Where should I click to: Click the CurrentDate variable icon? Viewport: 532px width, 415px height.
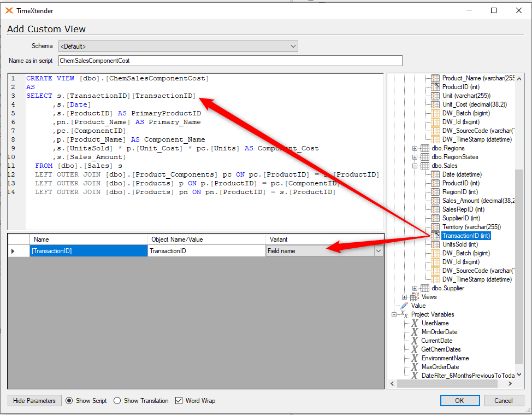tap(415, 341)
